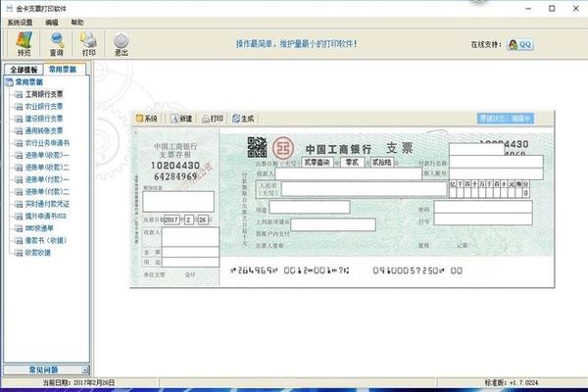Select 建设银行支票 in the template tree
This screenshot has width=588, height=392.
44,118
